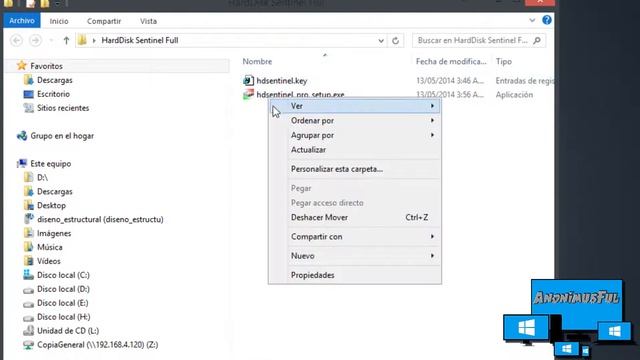Open Descargas under Este equipo
Viewport: 640px width, 360px height.
click(55, 191)
